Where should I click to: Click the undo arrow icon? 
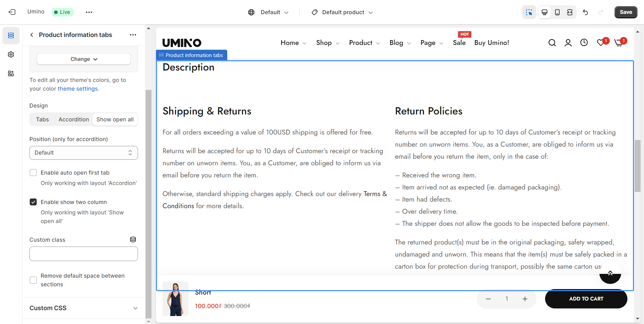point(585,12)
